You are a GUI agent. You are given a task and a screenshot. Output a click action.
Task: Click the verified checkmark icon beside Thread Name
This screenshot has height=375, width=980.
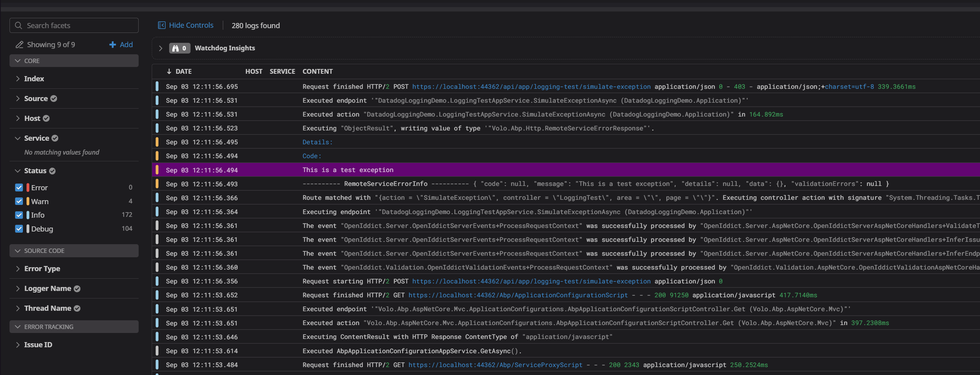[77, 309]
